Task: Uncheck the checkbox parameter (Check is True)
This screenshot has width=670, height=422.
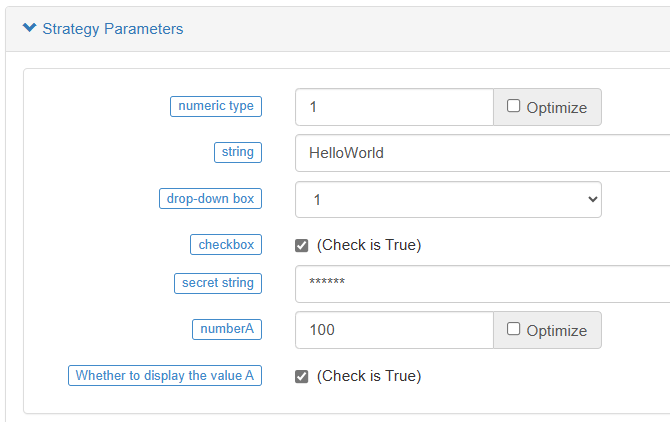Action: pyautogui.click(x=302, y=246)
